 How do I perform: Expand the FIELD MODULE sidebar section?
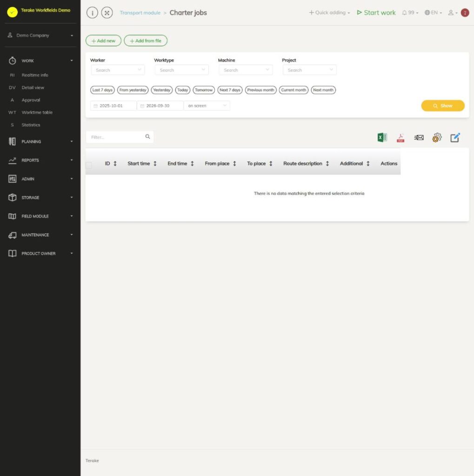point(40,216)
